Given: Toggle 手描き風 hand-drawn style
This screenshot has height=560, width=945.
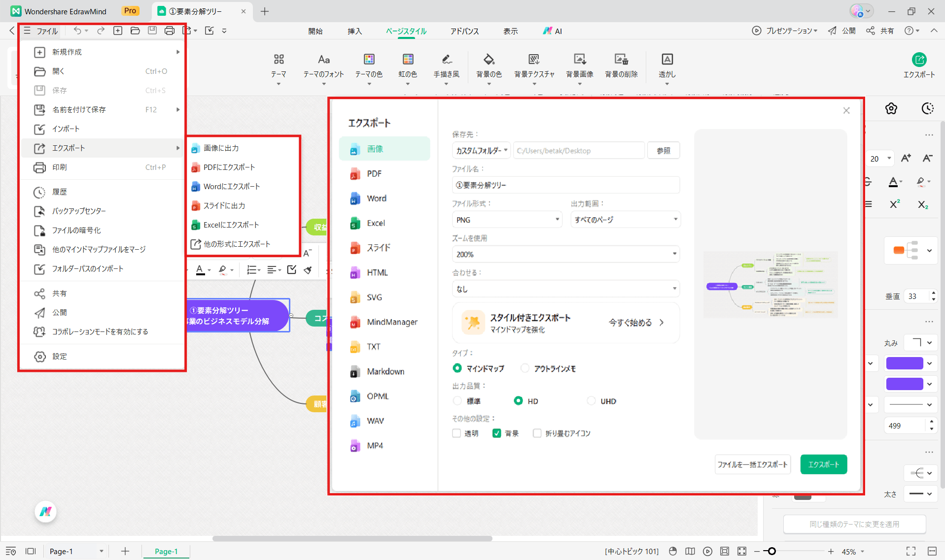Looking at the screenshot, I should [x=447, y=59].
